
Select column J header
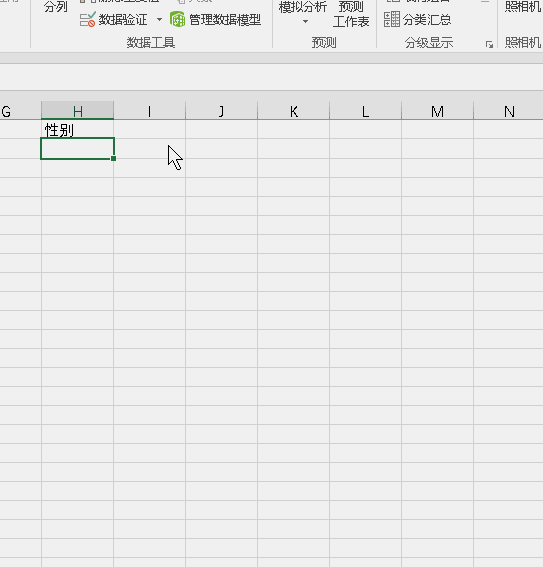pyautogui.click(x=221, y=111)
